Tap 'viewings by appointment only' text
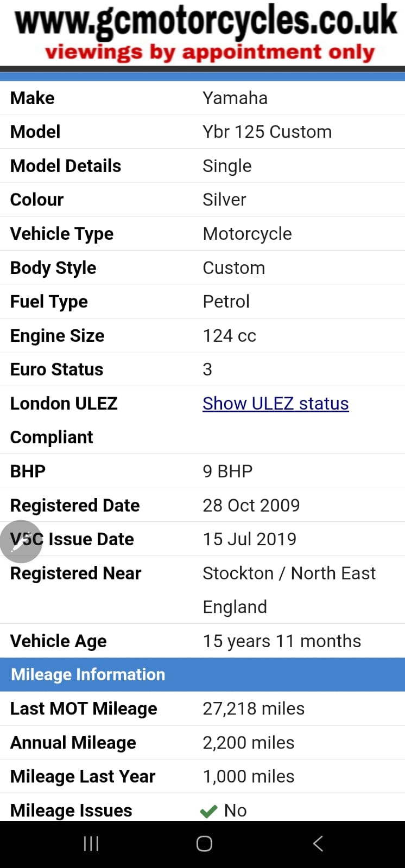The image size is (405, 868). tap(210, 53)
